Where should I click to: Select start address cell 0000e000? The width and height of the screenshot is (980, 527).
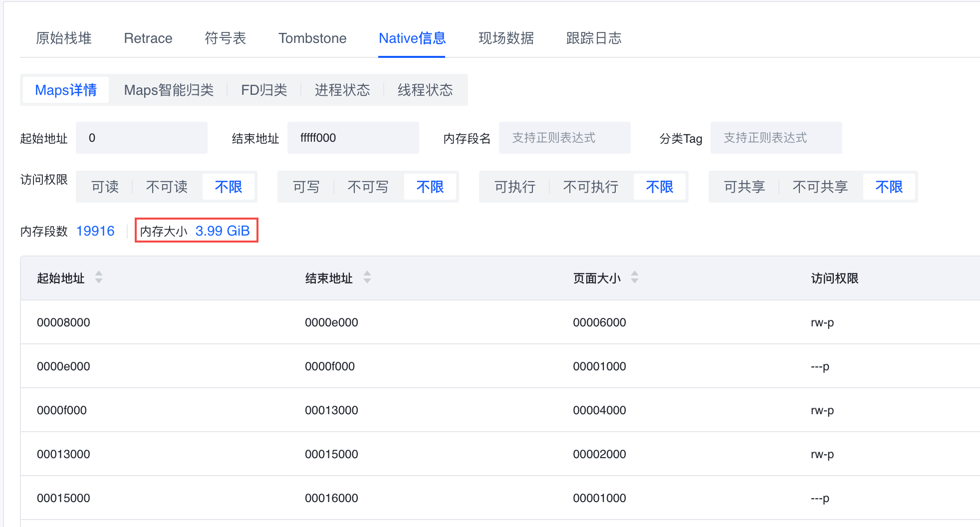click(63, 366)
